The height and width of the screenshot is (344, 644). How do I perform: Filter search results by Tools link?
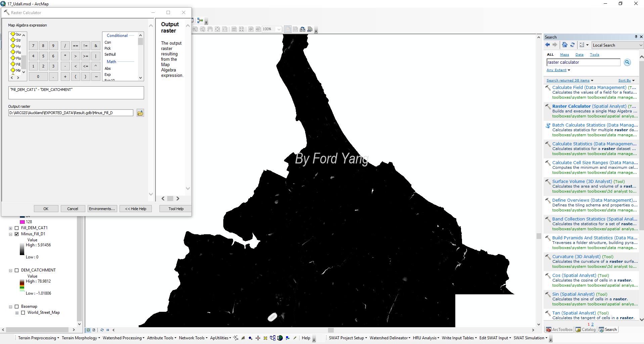click(x=594, y=55)
